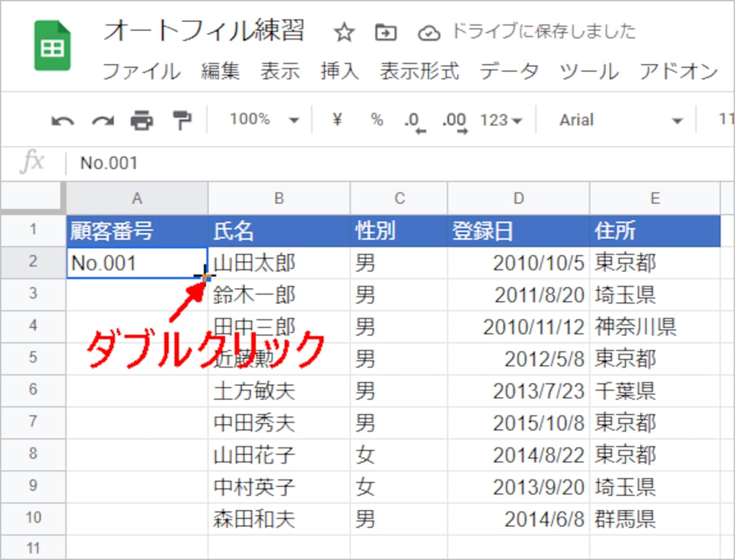Click the 顧客番号 header cell
Image resolution: width=735 pixels, height=560 pixels.
point(137,231)
